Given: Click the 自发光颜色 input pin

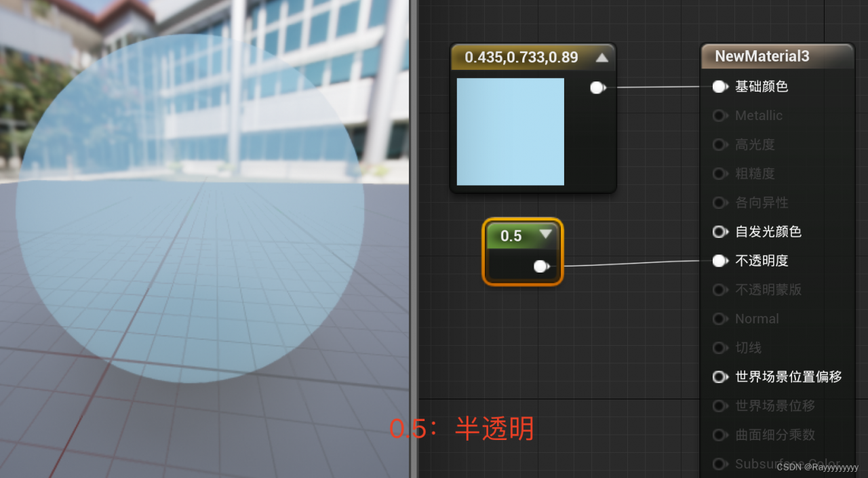Looking at the screenshot, I should coord(720,231).
